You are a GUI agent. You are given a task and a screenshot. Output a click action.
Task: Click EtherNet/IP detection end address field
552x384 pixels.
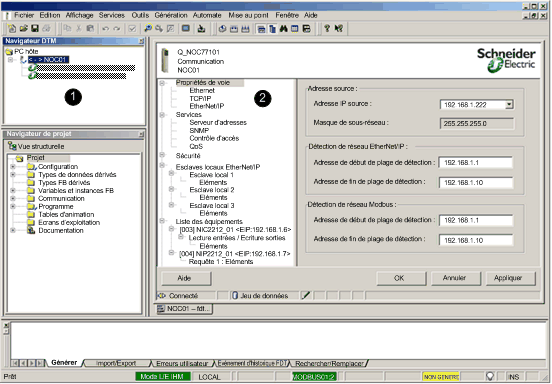pos(476,182)
